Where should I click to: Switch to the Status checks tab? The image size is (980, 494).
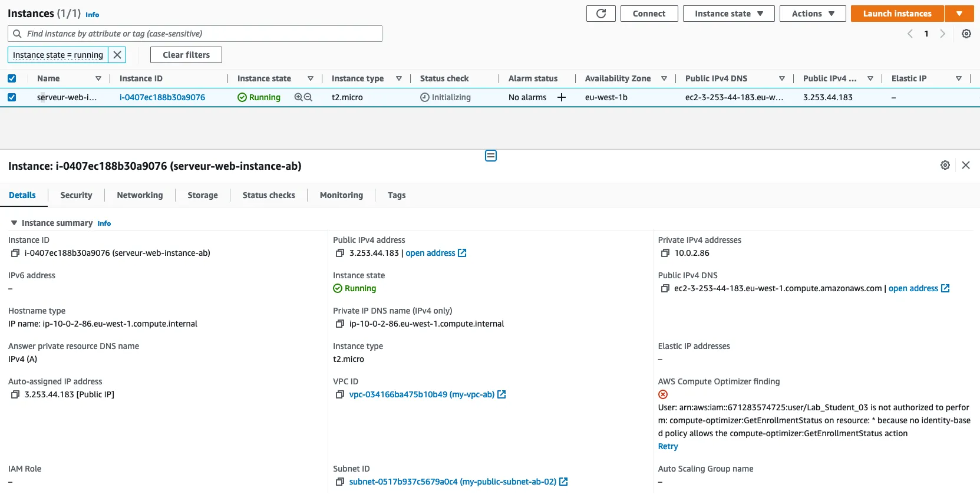click(268, 195)
